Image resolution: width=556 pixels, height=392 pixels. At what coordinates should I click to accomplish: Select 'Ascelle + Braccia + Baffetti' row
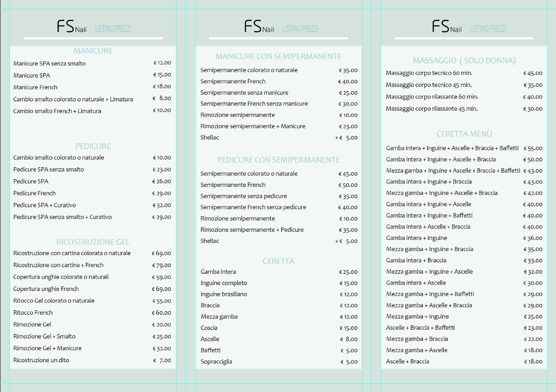(420, 327)
